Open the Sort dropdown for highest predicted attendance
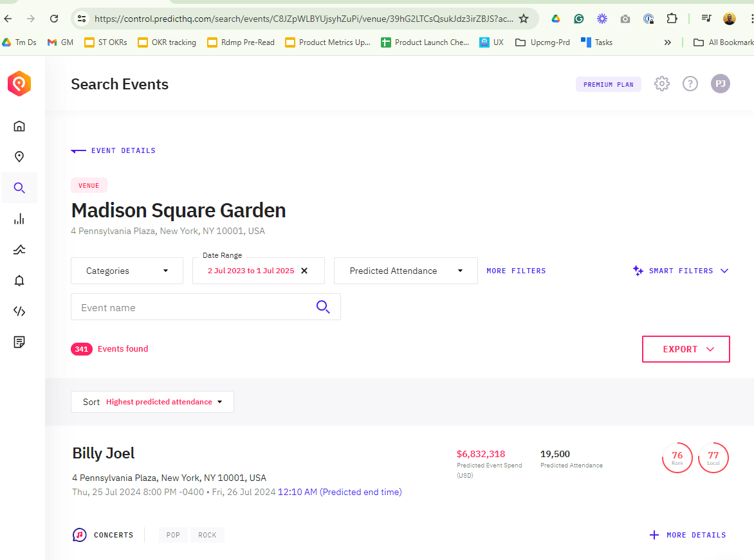754x560 pixels. pyautogui.click(x=152, y=402)
